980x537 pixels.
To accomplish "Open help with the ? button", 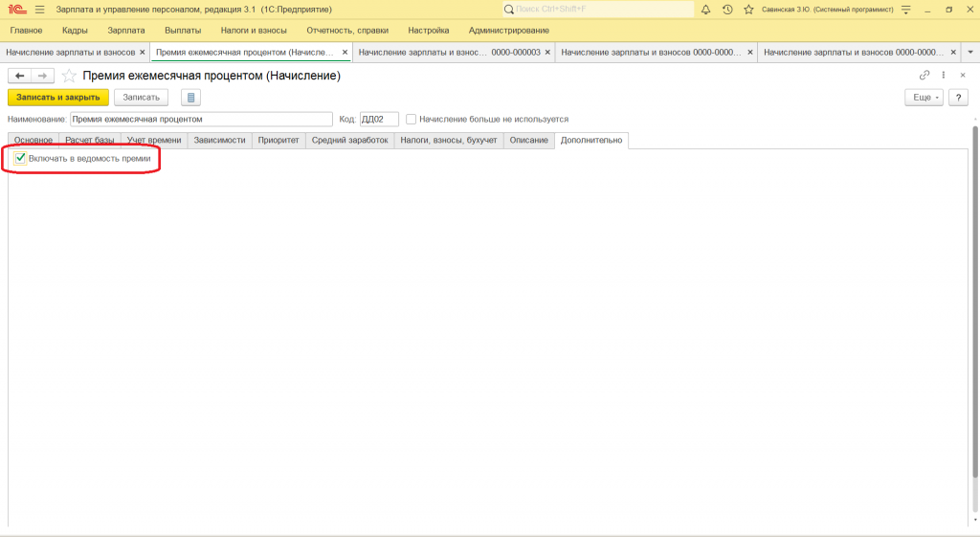I will pyautogui.click(x=958, y=98).
